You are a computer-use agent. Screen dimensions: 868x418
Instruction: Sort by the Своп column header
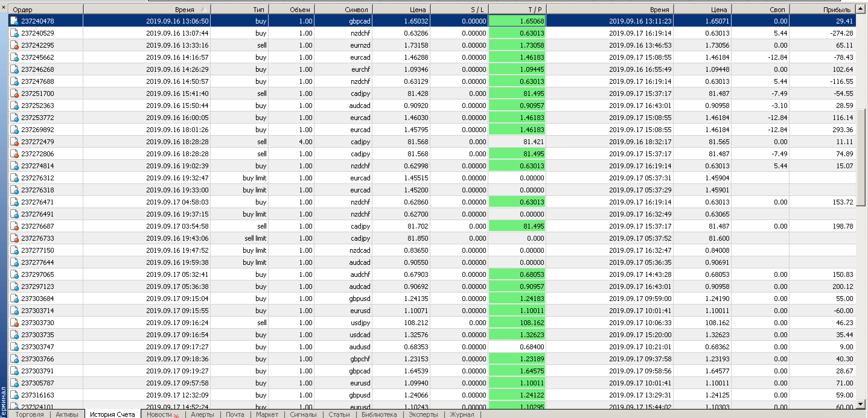coord(761,9)
